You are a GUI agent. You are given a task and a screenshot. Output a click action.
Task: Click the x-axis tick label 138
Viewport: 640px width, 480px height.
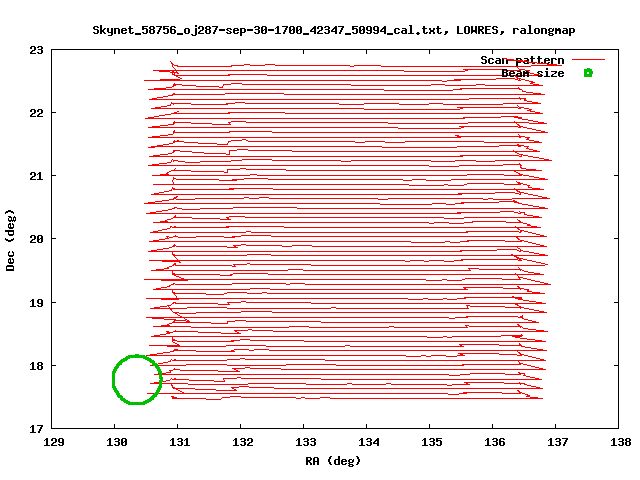pyautogui.click(x=620, y=442)
